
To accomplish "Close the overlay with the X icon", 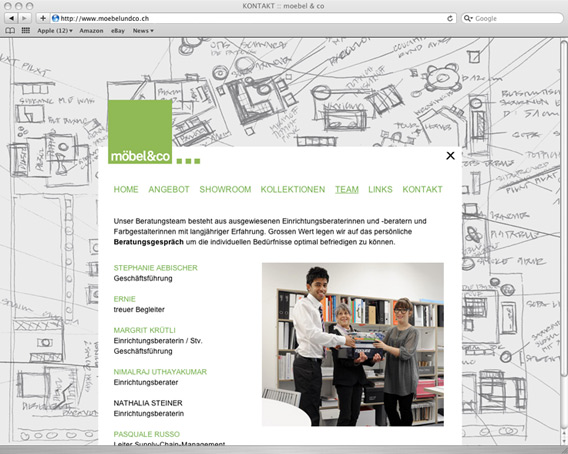I will click(450, 155).
